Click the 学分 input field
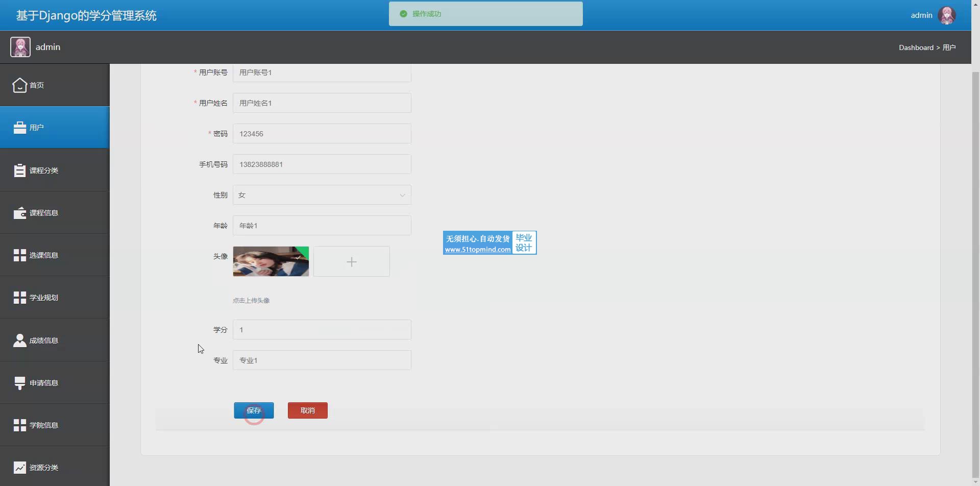This screenshot has width=980, height=486. (x=322, y=330)
